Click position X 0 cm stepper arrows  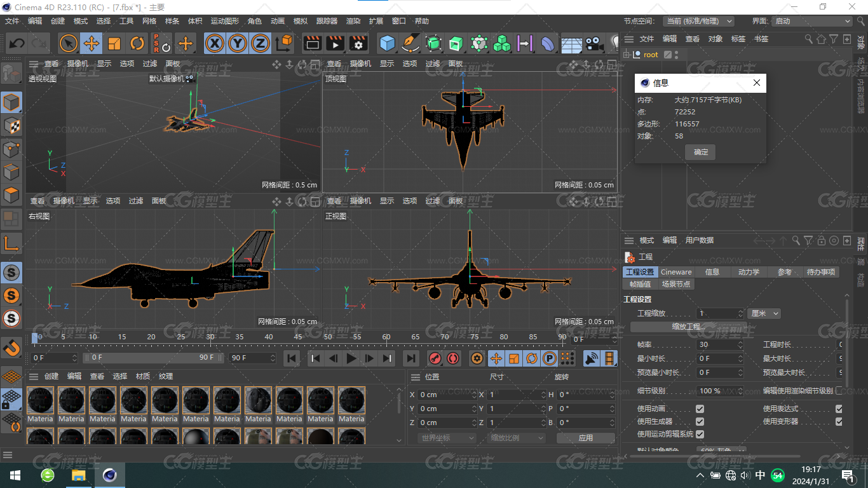[474, 395]
